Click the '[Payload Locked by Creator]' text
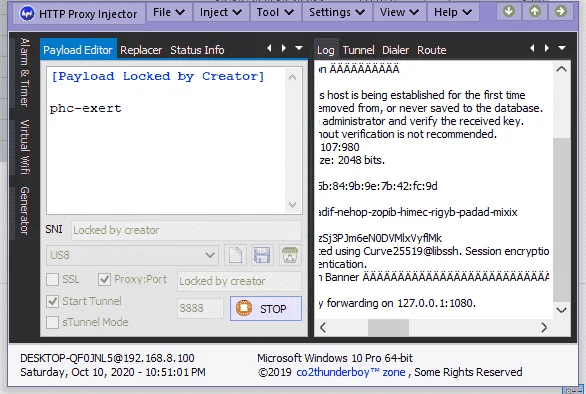 [x=158, y=76]
